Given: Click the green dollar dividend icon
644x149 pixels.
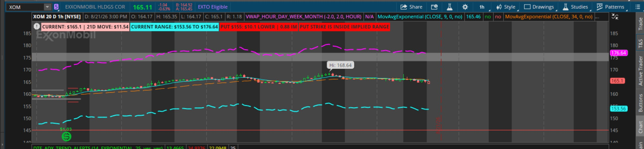Looking at the screenshot, I should tap(66, 137).
